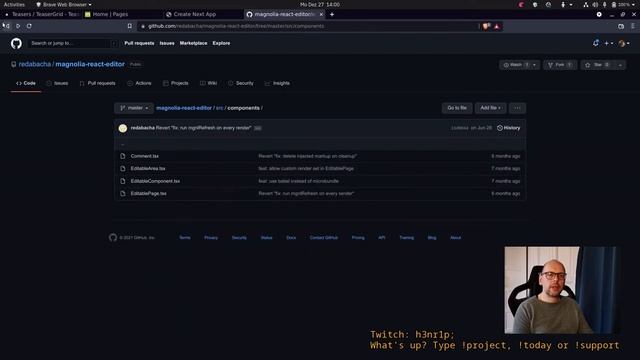The image size is (640, 360).
Task: Expand the Star lists dropdown arrow
Action: click(x=620, y=65)
